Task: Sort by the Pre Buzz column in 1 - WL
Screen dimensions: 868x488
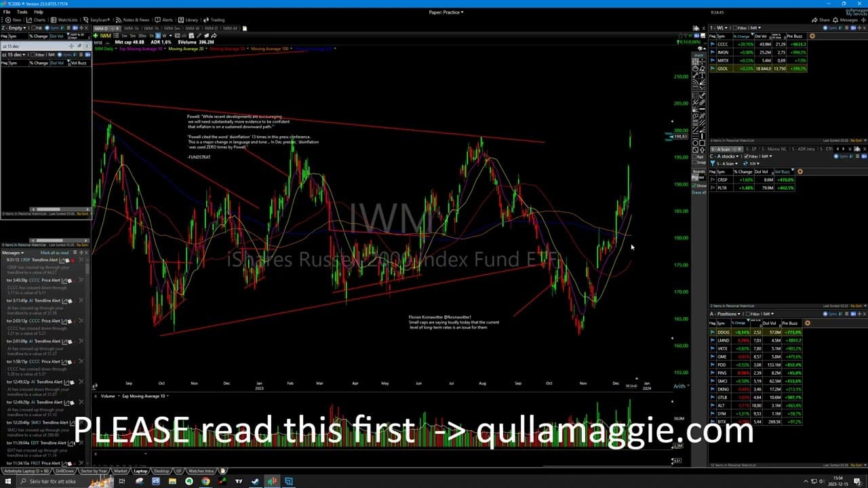Action: pyautogui.click(x=795, y=36)
